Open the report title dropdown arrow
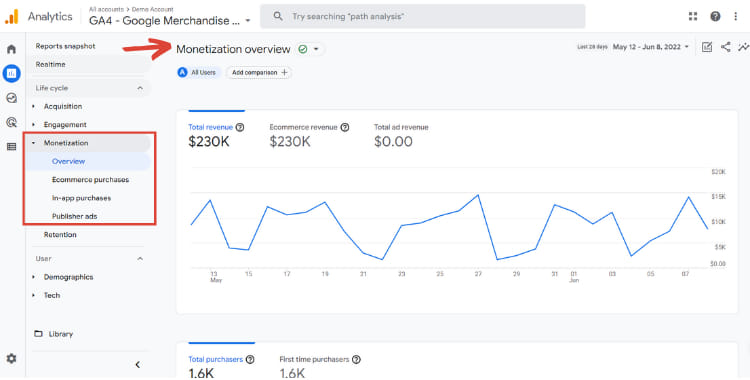This screenshot has height=380, width=750. 316,49
